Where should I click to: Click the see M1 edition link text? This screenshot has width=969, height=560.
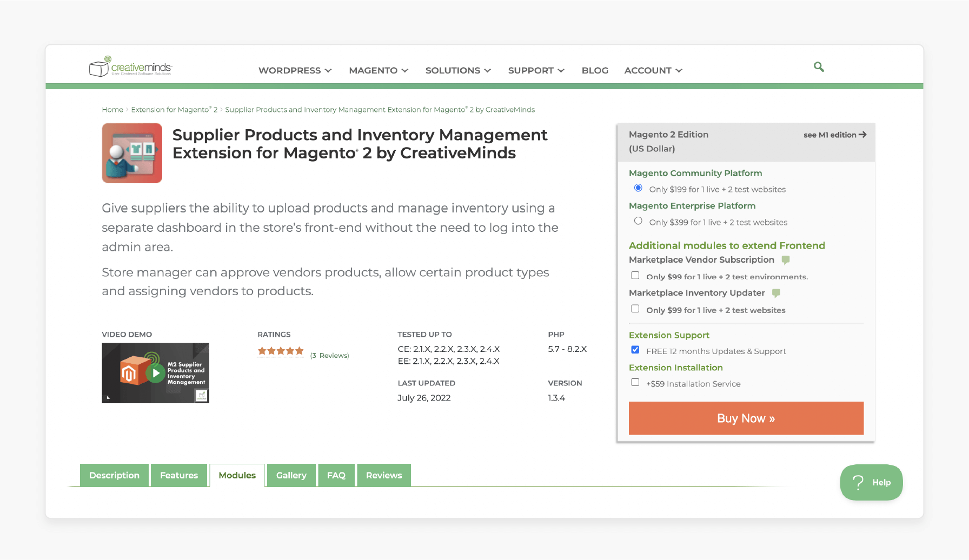[829, 135]
